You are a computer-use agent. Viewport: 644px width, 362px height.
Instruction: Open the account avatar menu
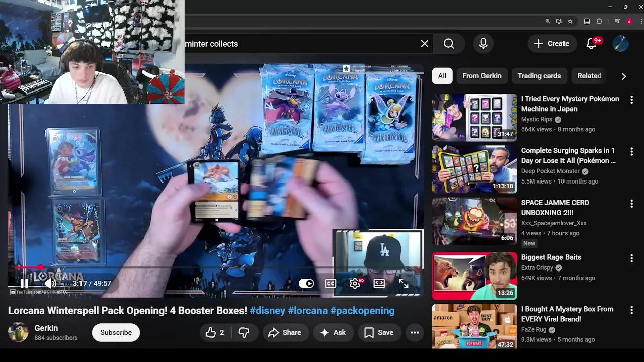click(x=620, y=44)
